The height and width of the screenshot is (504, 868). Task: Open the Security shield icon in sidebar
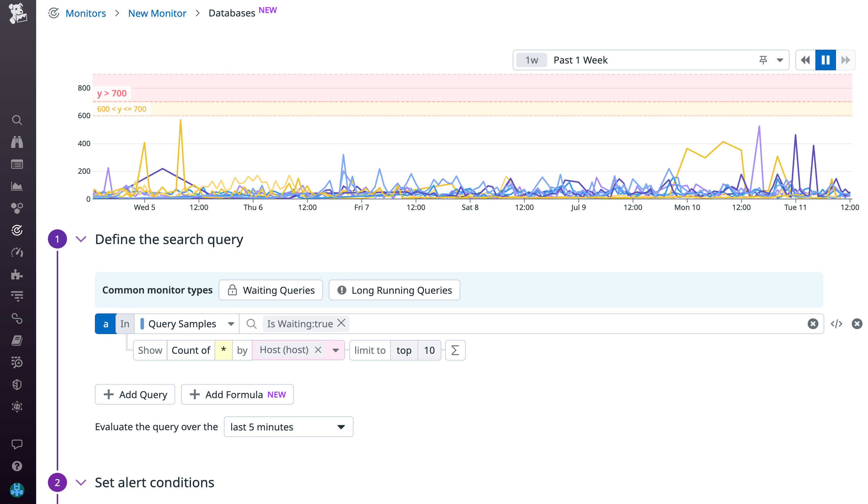[x=17, y=385]
